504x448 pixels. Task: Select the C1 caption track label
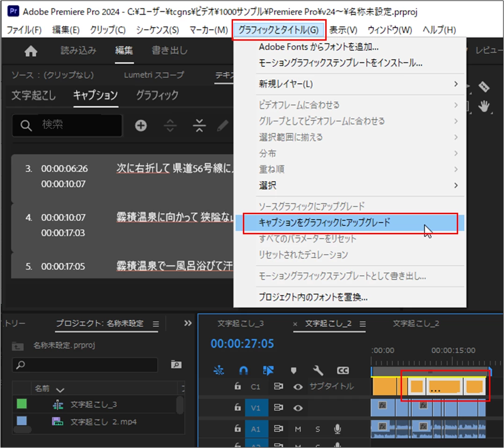256,387
